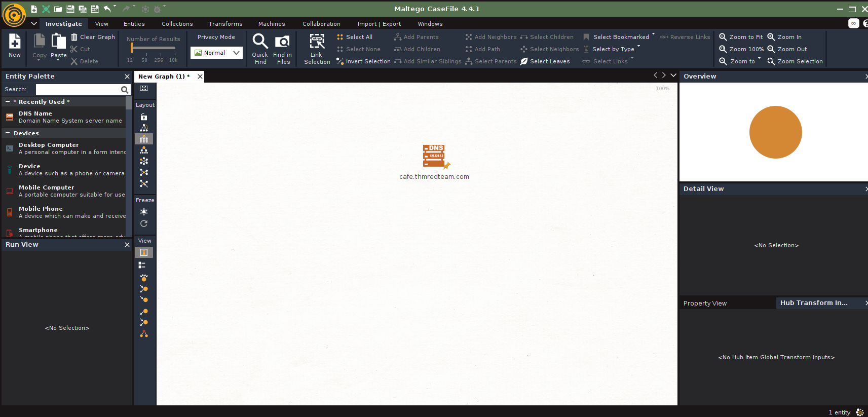Undo the last action
The height and width of the screenshot is (417, 868).
[x=107, y=9]
